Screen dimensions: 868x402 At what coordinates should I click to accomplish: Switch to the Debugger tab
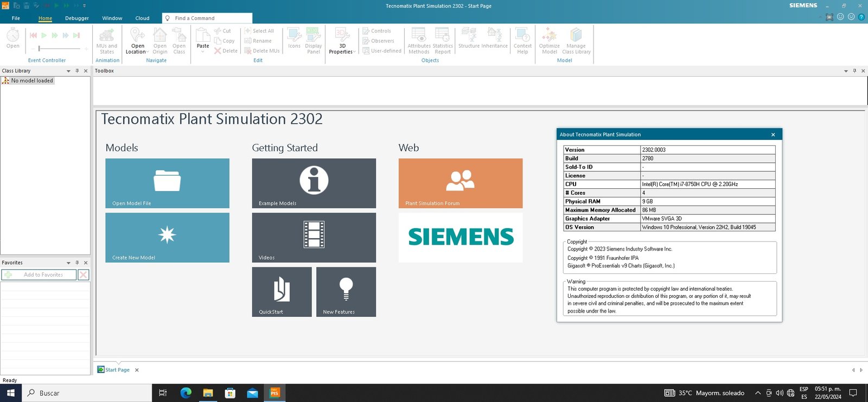pos(77,18)
